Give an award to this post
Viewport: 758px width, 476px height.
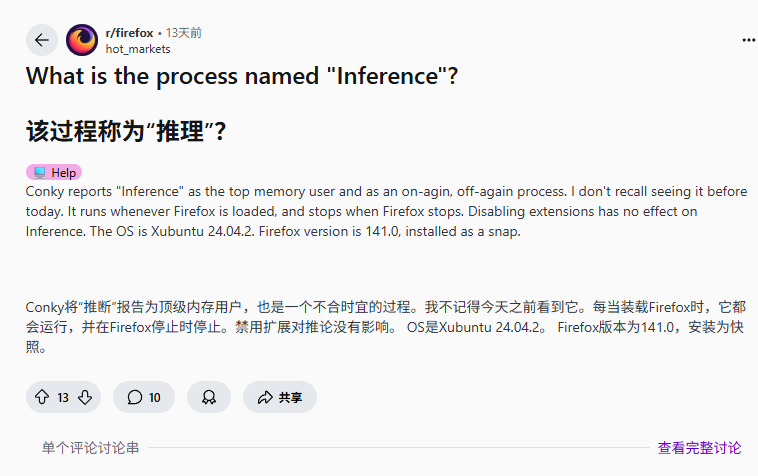pyautogui.click(x=208, y=397)
